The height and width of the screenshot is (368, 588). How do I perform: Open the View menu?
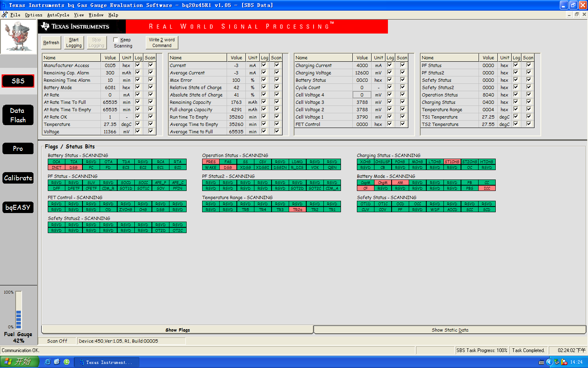tap(79, 15)
